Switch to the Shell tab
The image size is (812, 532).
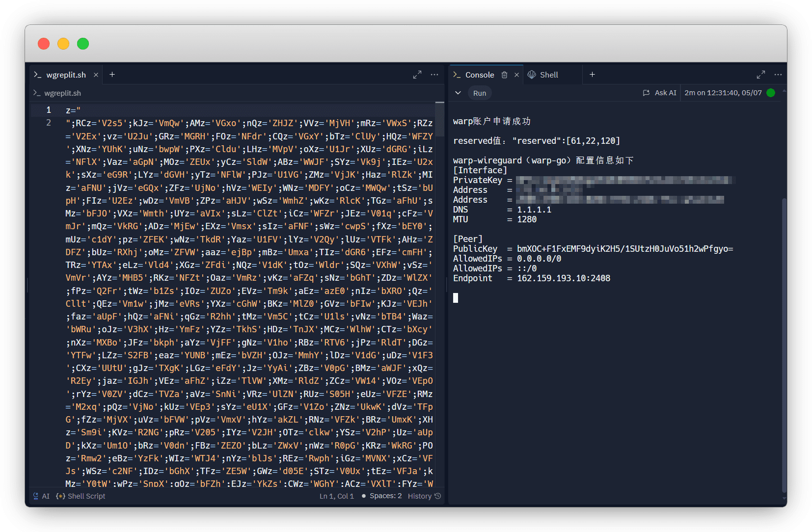(548, 75)
